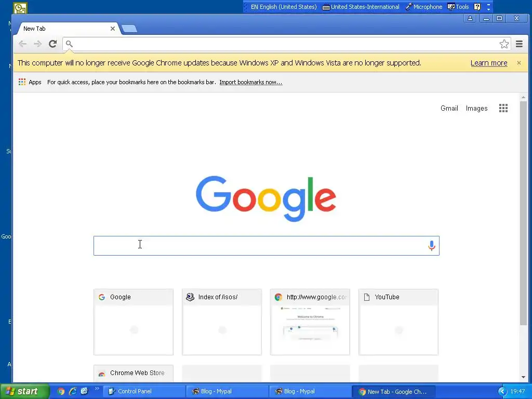Viewport: 532px width, 399px height.
Task: Open the Chrome Web Store tile
Action: click(x=134, y=373)
